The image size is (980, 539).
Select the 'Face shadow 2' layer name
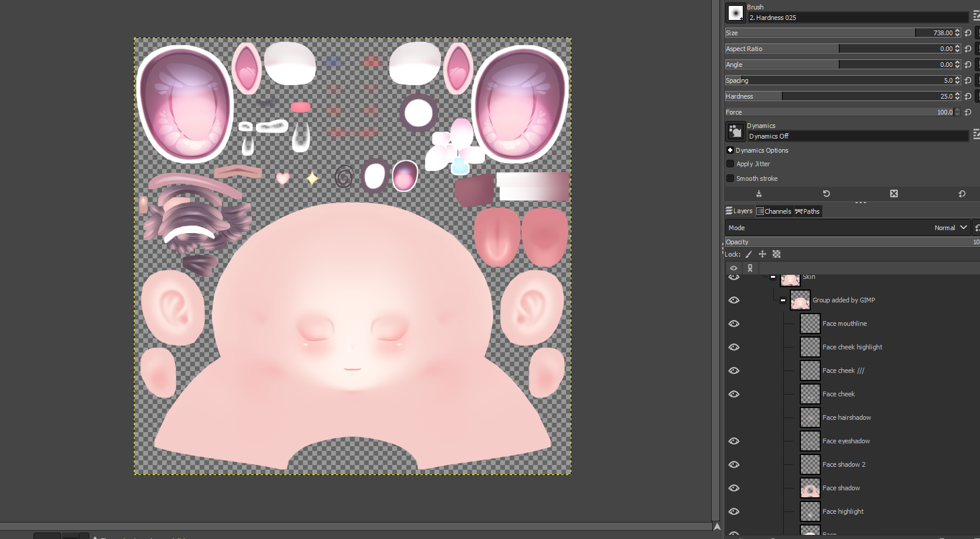click(x=844, y=464)
